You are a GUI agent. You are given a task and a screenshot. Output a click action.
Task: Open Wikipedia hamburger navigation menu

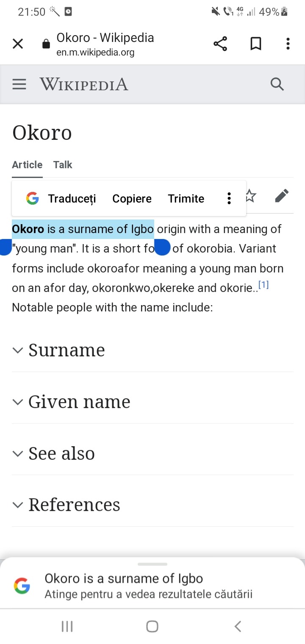point(19,84)
